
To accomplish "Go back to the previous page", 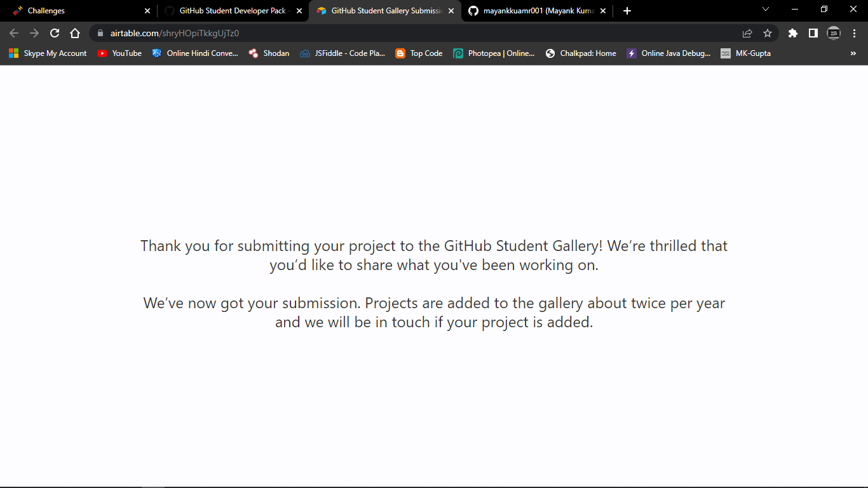I will pos(14,33).
